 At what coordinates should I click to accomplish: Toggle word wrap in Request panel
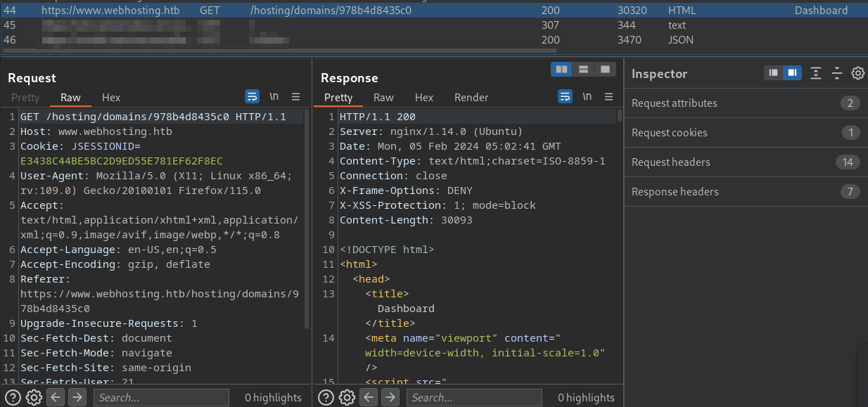coord(252,97)
